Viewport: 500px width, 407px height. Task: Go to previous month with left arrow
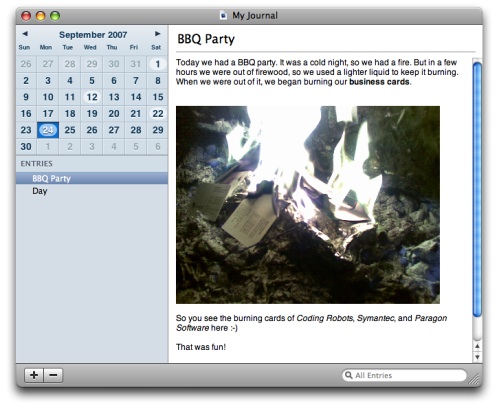point(25,34)
